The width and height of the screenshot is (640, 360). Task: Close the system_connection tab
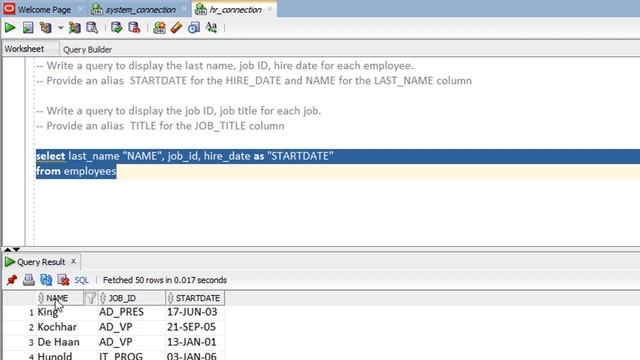pyautogui.click(x=184, y=9)
